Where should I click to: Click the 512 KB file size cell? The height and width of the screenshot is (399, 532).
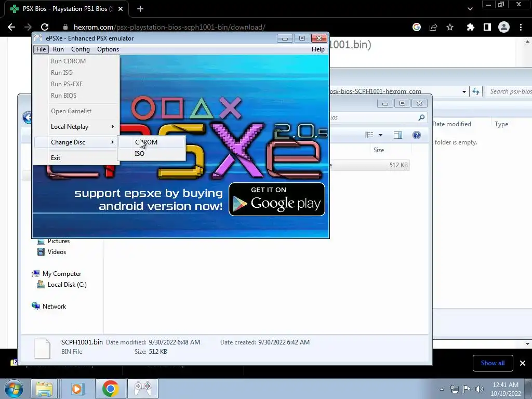click(x=398, y=165)
